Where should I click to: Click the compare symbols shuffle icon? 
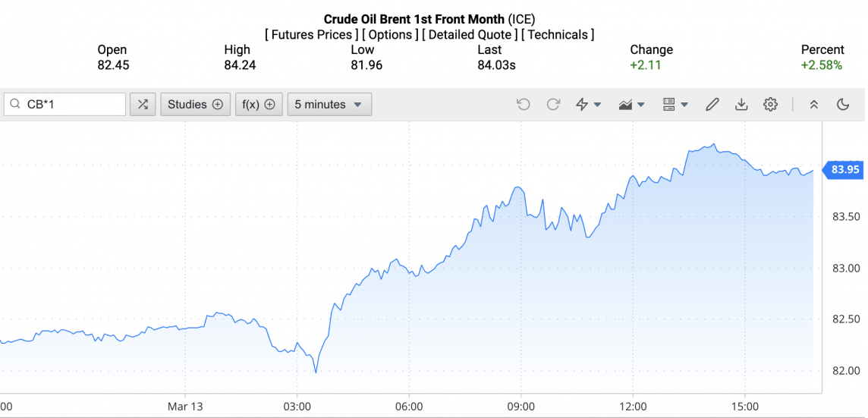pyautogui.click(x=143, y=105)
